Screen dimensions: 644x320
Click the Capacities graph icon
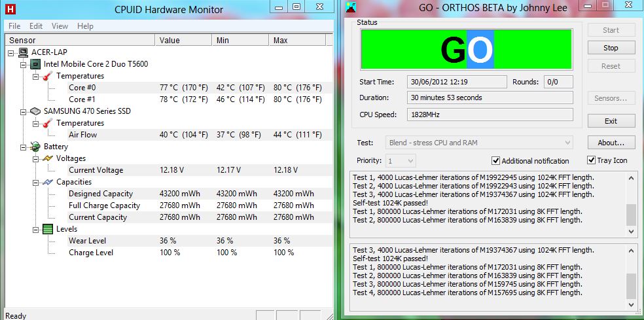(48, 182)
